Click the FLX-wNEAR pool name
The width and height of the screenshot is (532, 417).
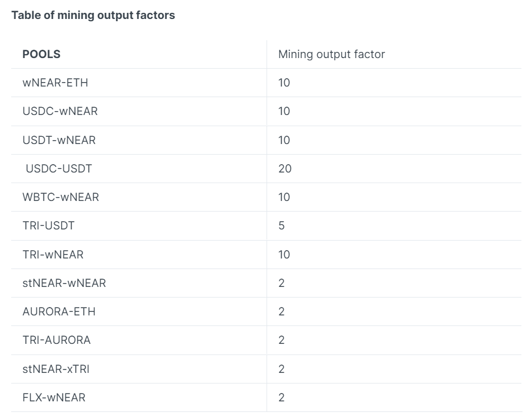(x=54, y=398)
